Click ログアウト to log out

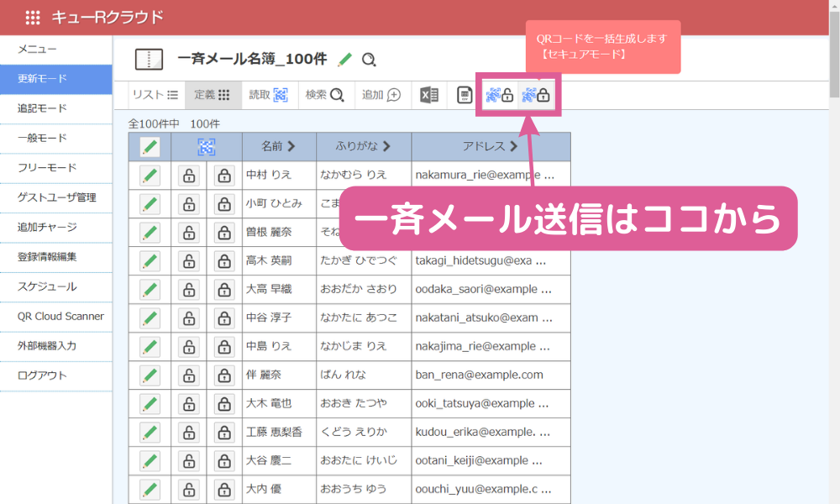coord(55,375)
